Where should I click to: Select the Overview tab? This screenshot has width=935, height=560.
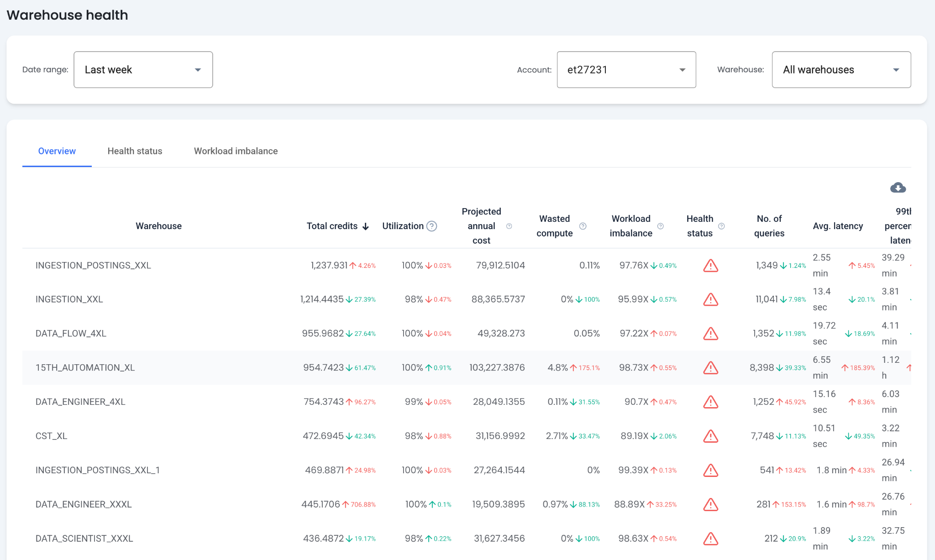[x=57, y=151]
